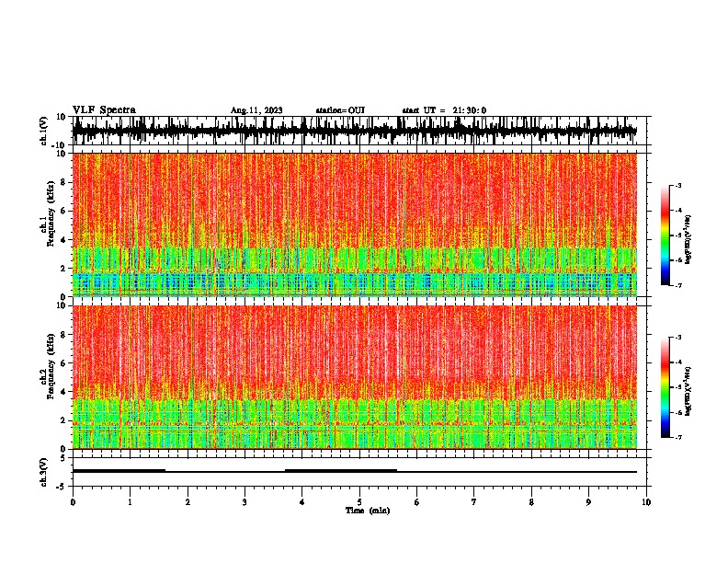Select the "Aug.11, 2023" date text

tap(256, 110)
